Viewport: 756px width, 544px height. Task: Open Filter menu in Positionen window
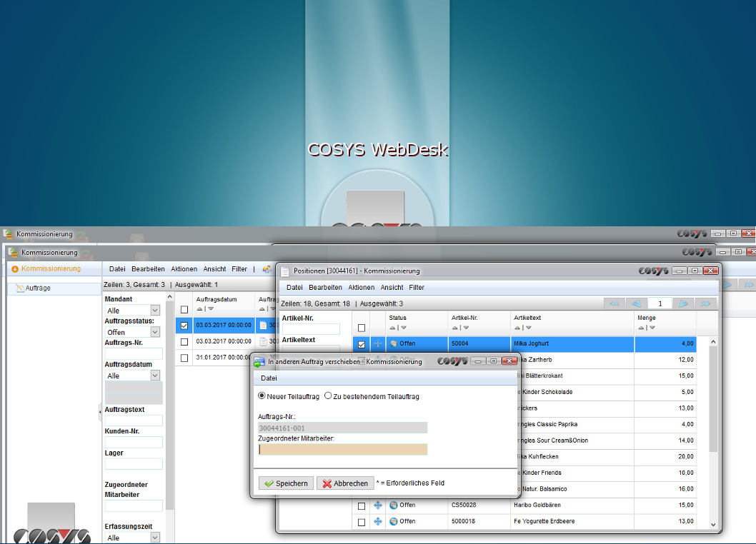point(417,288)
